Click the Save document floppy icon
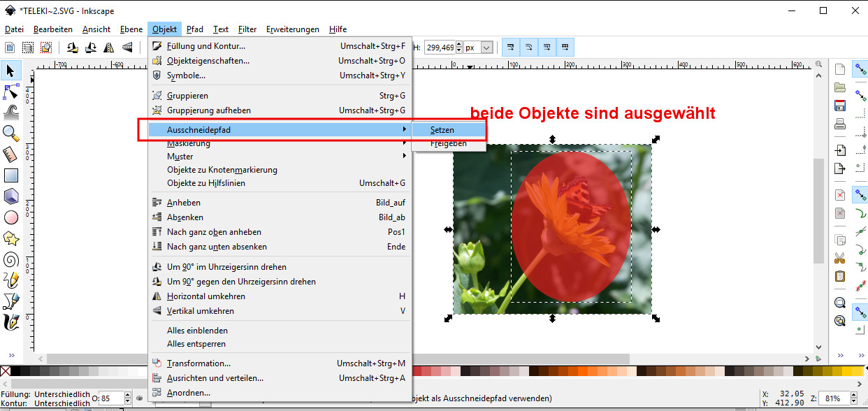The width and height of the screenshot is (868, 411). tap(840, 106)
